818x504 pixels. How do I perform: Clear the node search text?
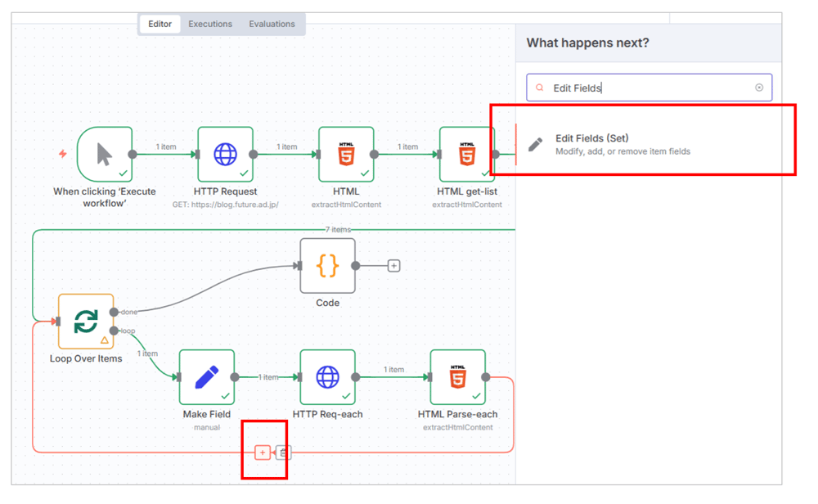point(759,88)
